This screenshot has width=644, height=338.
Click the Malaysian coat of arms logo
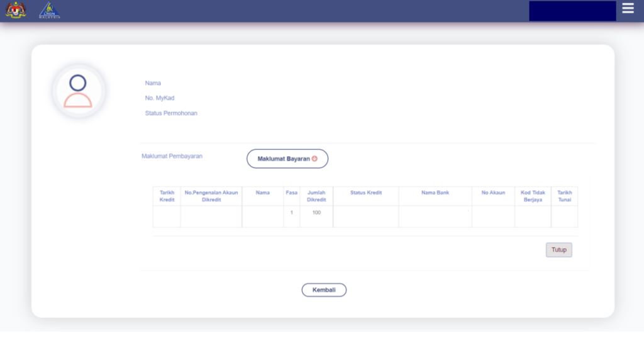click(x=16, y=10)
